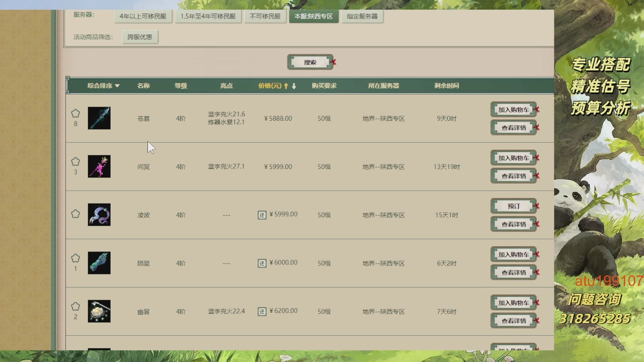Open the 陨星 glove thumbnail
The width and height of the screenshot is (644, 362).
click(x=99, y=263)
